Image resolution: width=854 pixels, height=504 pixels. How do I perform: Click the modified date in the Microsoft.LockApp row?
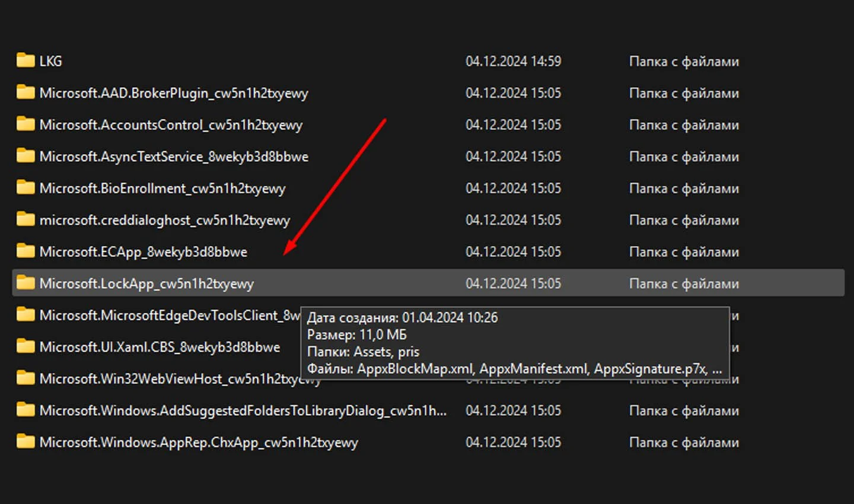514,283
